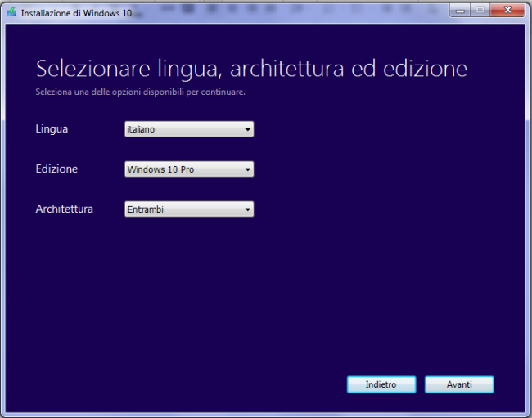Click the 'Architettura' label
This screenshot has height=418, width=532.
point(64,209)
